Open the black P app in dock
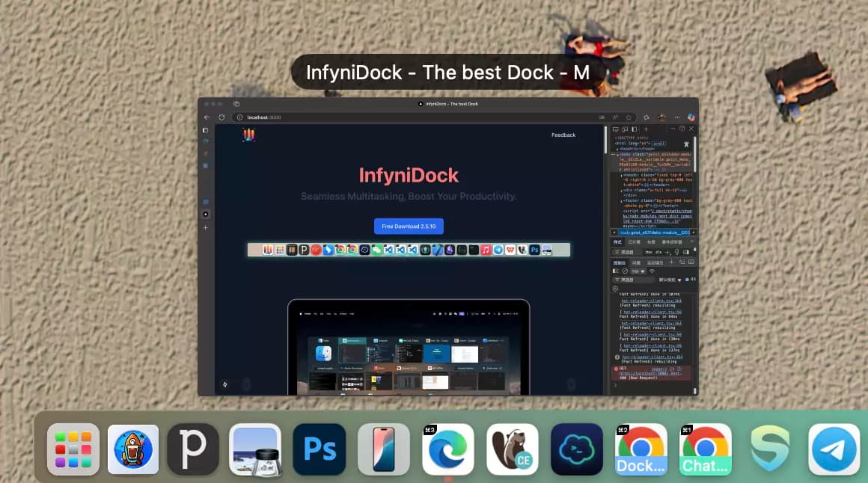The height and width of the screenshot is (483, 868). 192,449
